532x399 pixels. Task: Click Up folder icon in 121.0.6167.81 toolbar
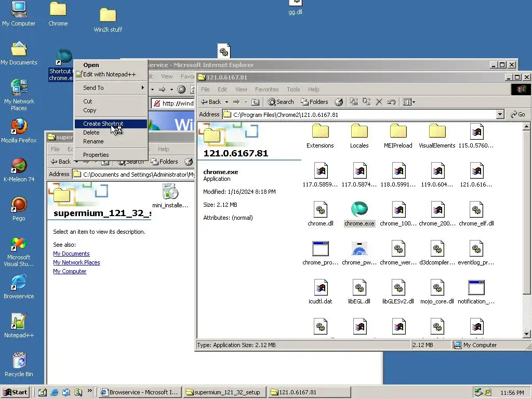pos(256,102)
